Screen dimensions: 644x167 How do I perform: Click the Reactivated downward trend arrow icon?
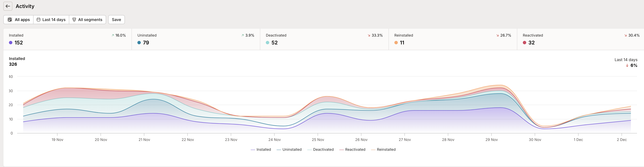(626, 35)
